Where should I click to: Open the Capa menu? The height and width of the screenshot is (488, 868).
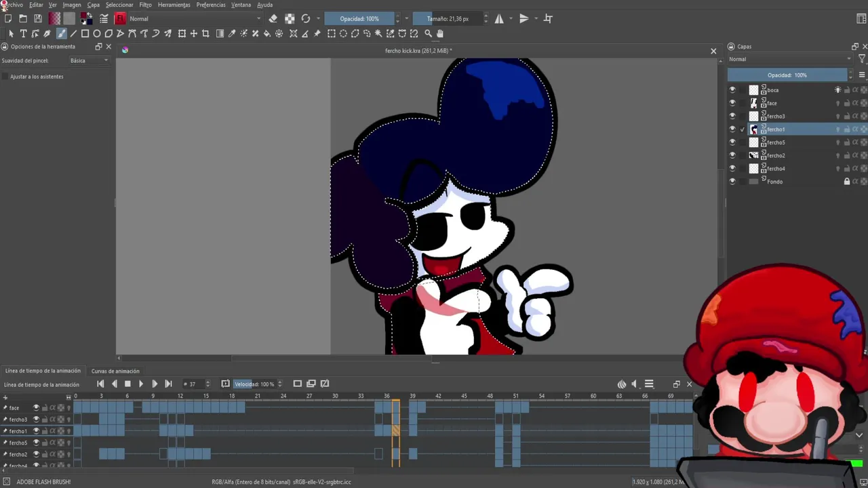[x=94, y=5]
